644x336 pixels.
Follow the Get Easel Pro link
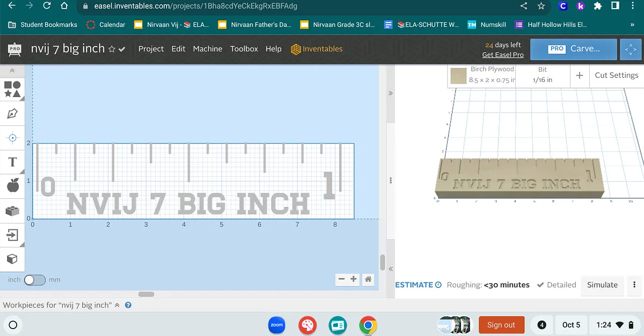(502, 55)
